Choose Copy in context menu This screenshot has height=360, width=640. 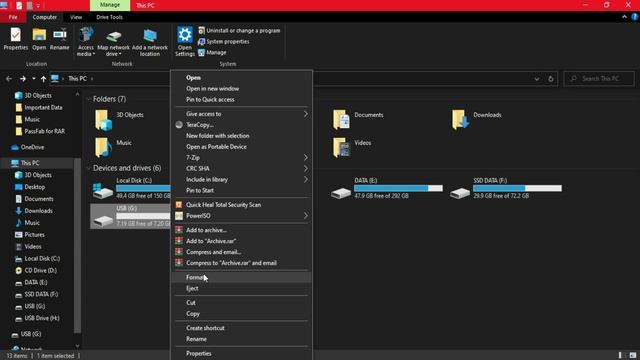(x=242, y=314)
